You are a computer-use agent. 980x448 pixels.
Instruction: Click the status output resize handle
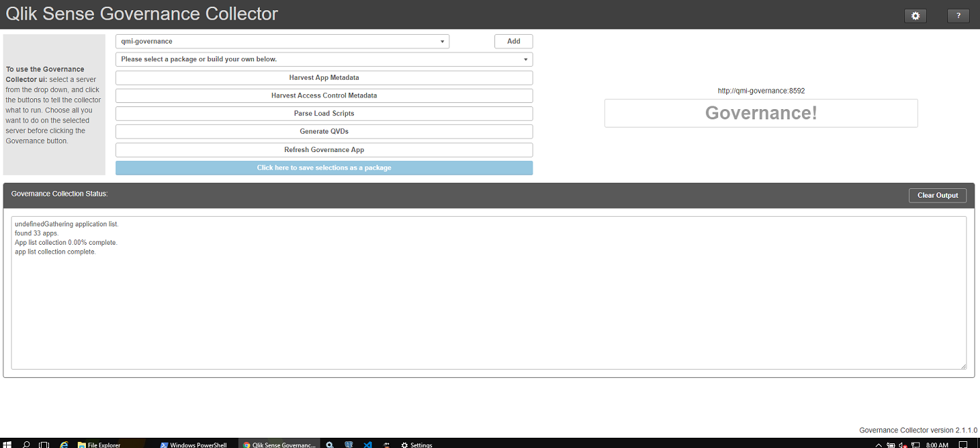click(962, 366)
